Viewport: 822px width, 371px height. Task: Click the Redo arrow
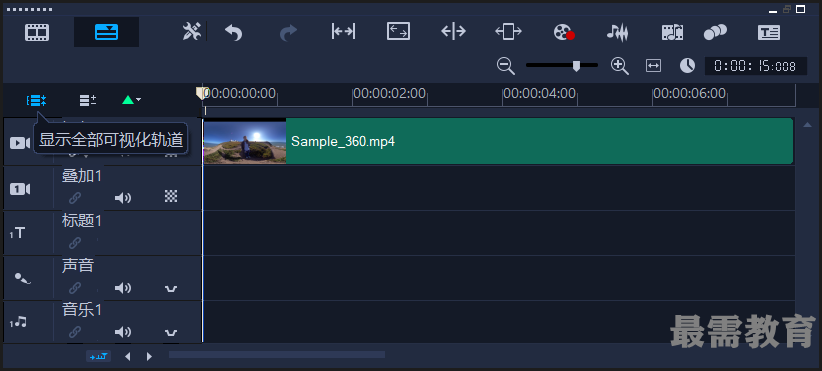[x=288, y=32]
